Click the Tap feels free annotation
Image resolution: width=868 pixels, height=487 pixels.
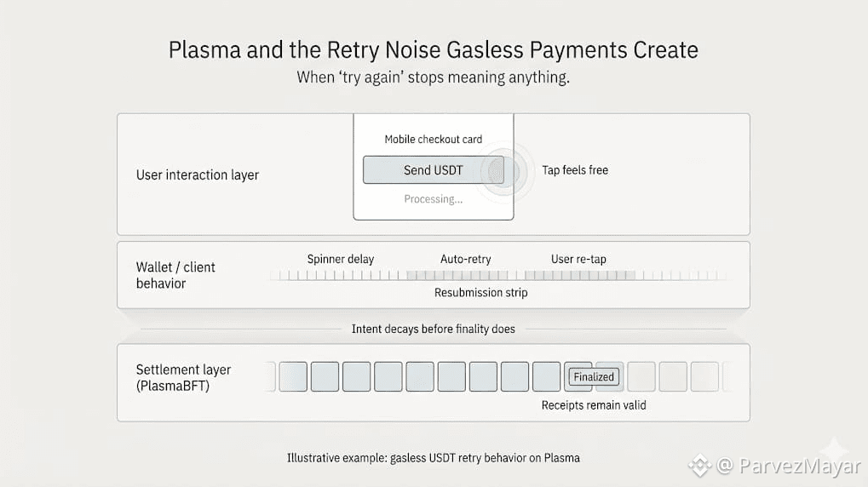(575, 170)
